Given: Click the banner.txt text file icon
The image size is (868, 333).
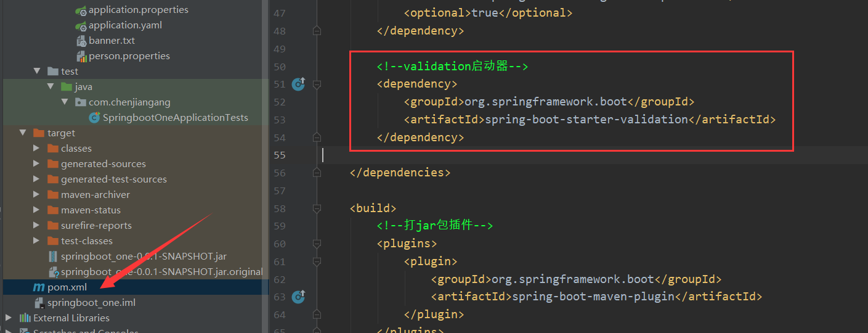Looking at the screenshot, I should [x=81, y=41].
